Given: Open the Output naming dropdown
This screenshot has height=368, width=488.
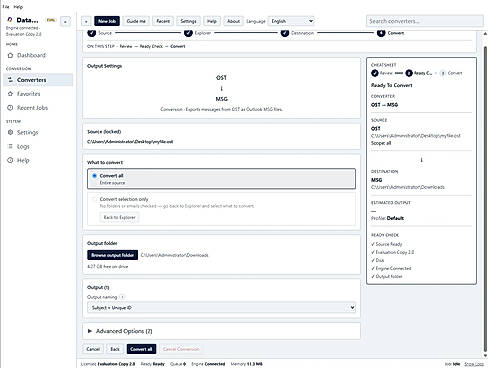Looking at the screenshot, I should (221, 308).
